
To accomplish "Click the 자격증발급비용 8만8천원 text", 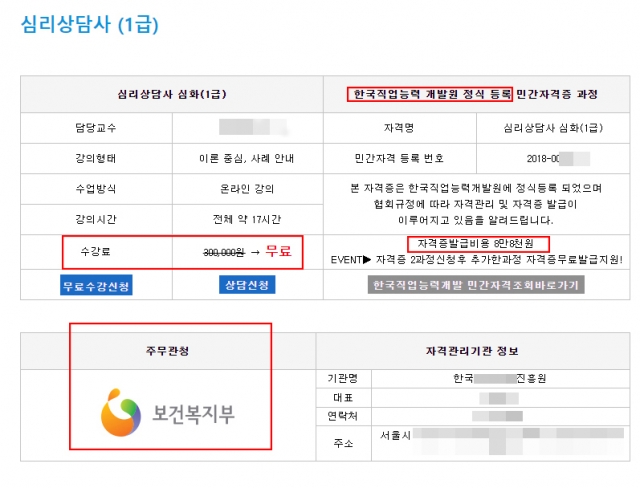I will (476, 244).
